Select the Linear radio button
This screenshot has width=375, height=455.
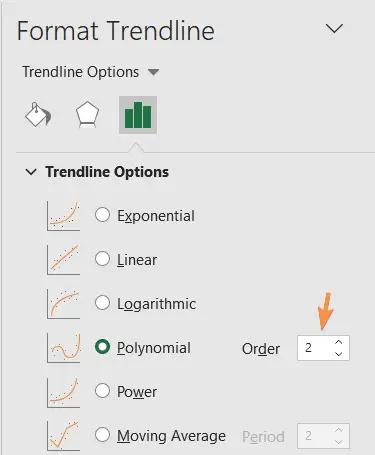pyautogui.click(x=102, y=259)
